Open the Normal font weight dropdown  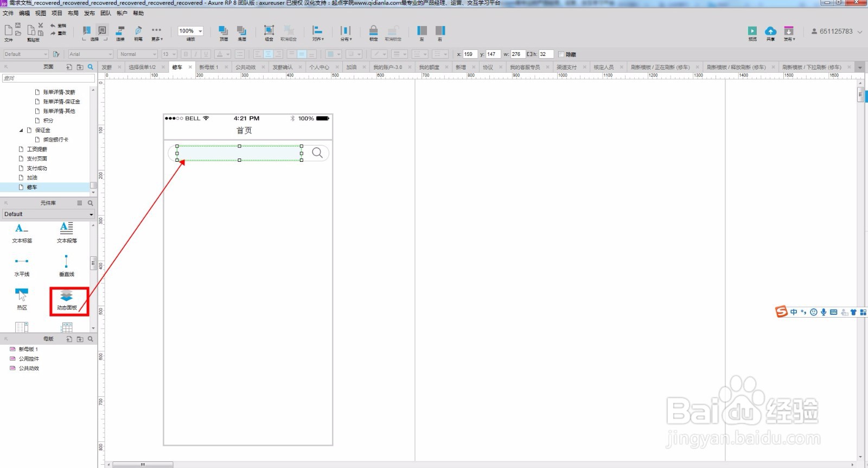(138, 54)
